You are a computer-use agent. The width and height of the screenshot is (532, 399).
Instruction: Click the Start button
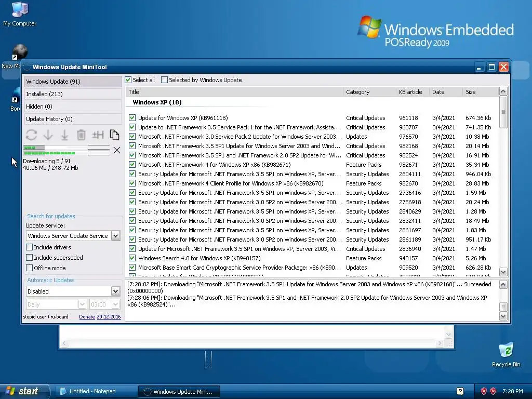point(24,391)
